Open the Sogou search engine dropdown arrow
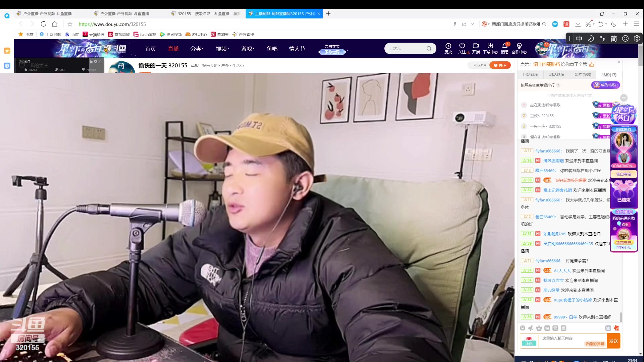644x362 pixels. [x=489, y=24]
